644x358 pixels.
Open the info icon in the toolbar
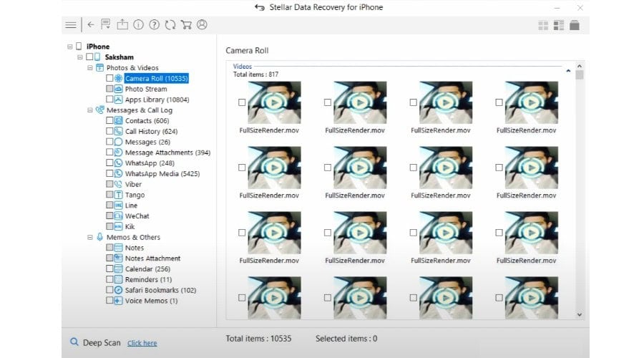coord(138,24)
